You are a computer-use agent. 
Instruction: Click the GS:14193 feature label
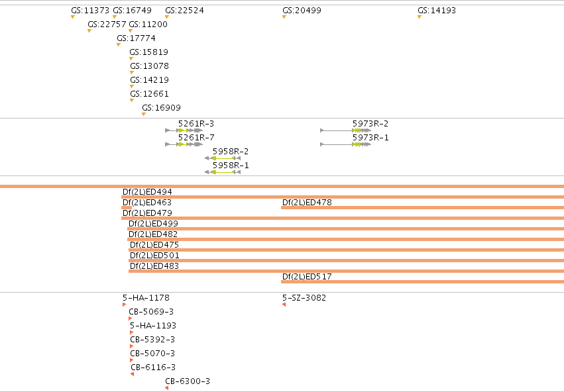[437, 11]
